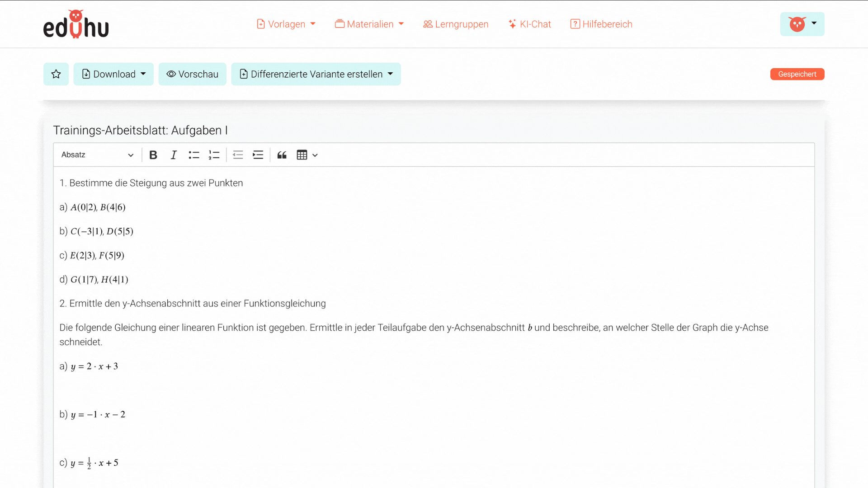Decrease indent in the editor
Viewport: 868px width, 488px height.
click(238, 155)
